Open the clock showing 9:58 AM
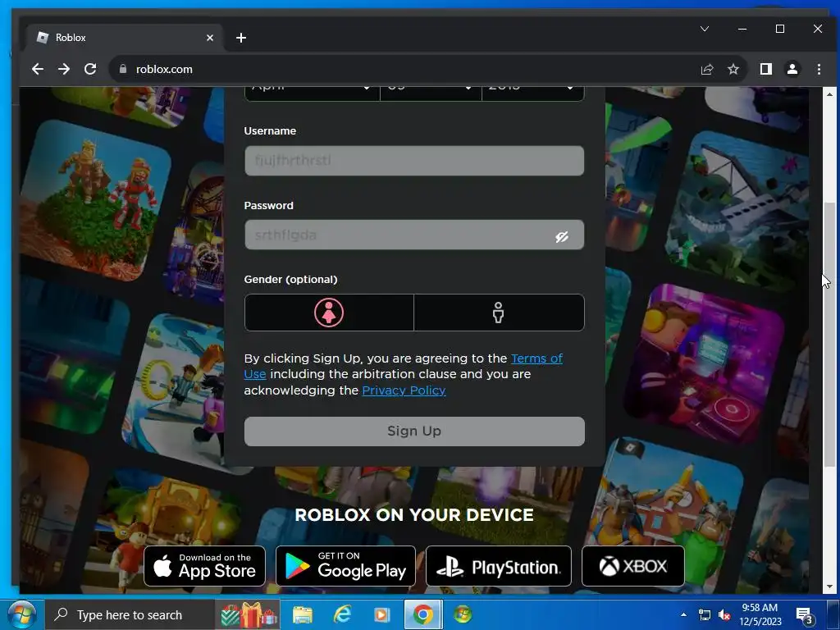 tap(760, 614)
